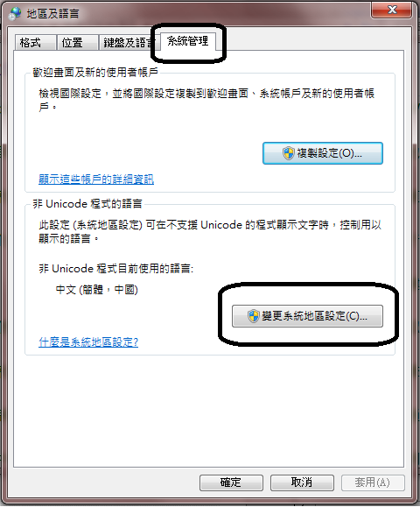Click the shield icon on 變更系統地區設定 button
The image size is (420, 507).
[254, 316]
